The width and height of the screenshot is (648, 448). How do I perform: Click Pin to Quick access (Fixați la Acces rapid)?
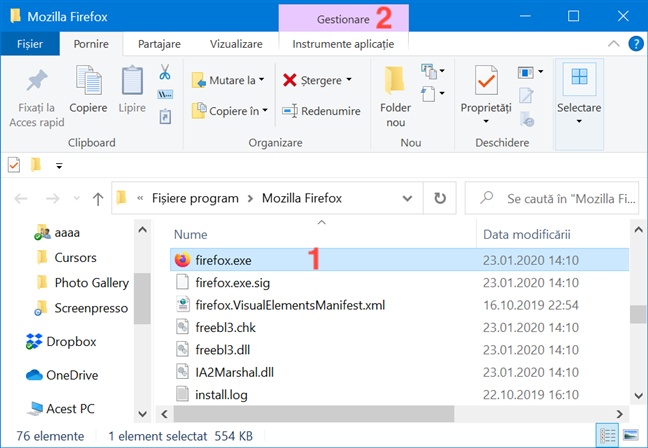(37, 98)
